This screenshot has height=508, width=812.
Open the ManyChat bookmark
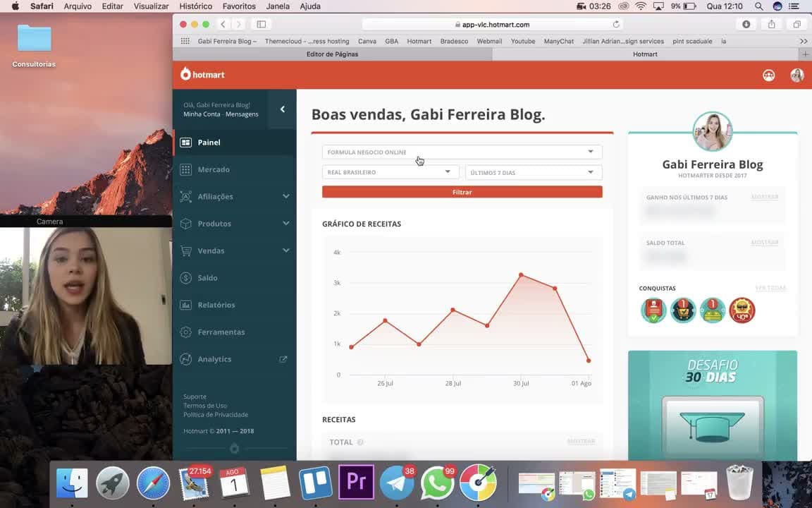pos(558,41)
